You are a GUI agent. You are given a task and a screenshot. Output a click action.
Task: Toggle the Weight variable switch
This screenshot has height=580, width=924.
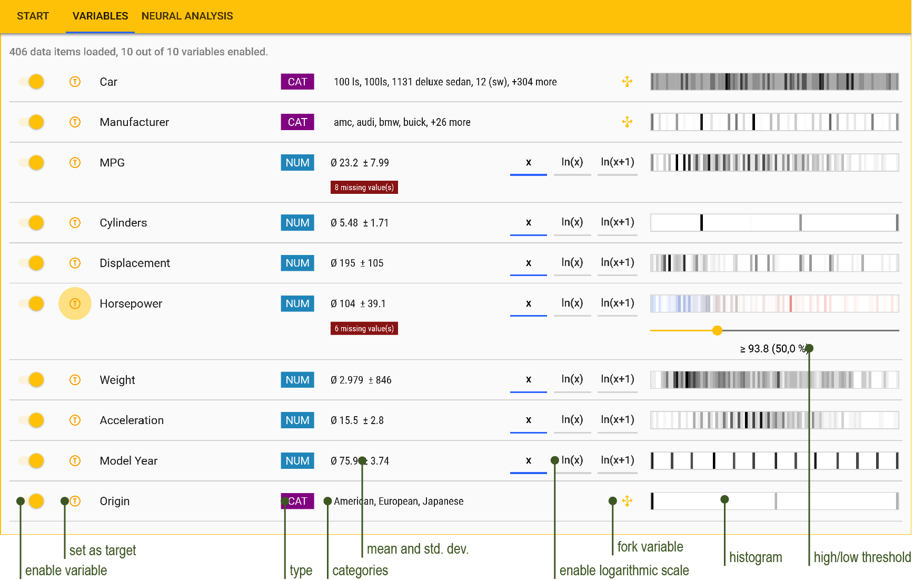(x=31, y=380)
